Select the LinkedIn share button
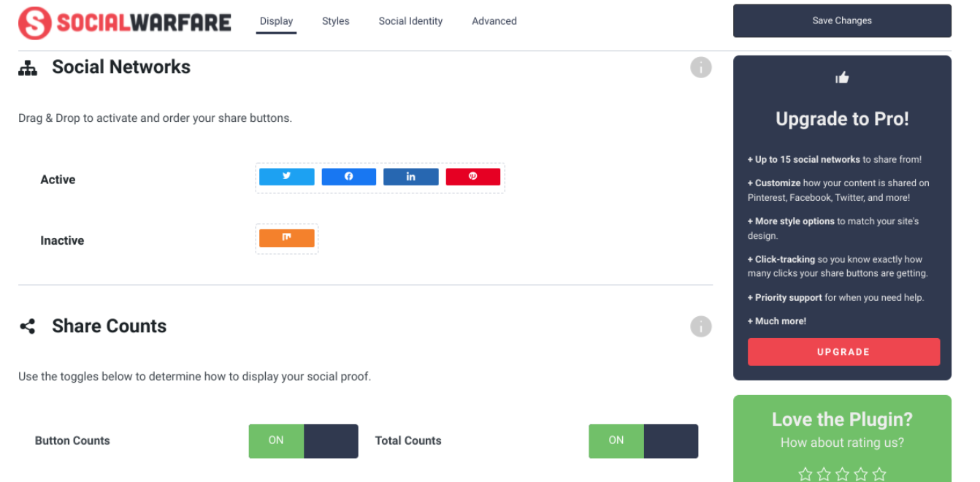This screenshot has height=482, width=980. tap(410, 176)
